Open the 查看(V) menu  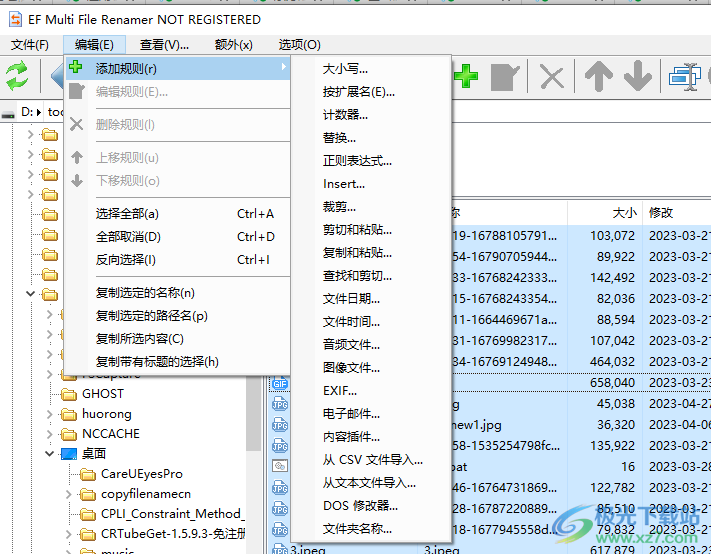pos(164,45)
